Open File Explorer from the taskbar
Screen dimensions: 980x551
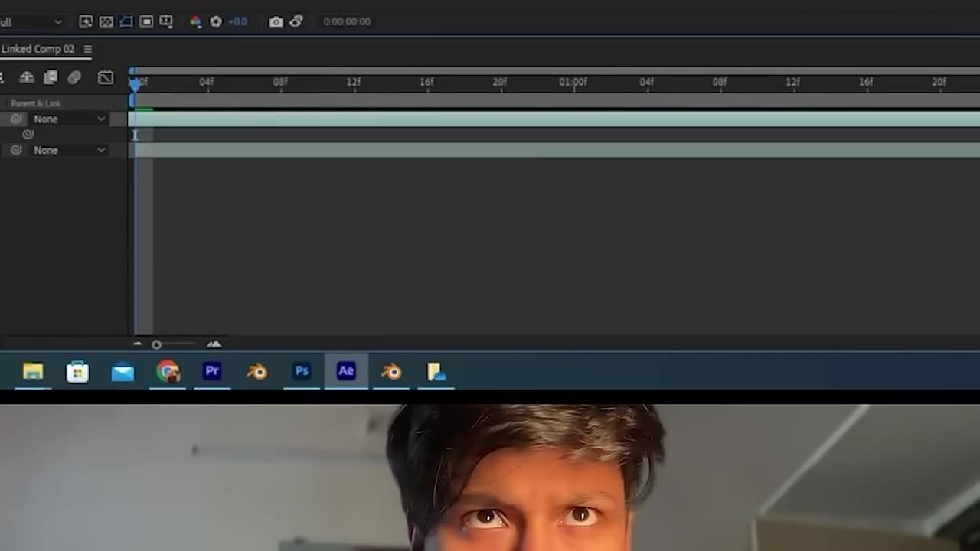pyautogui.click(x=33, y=372)
